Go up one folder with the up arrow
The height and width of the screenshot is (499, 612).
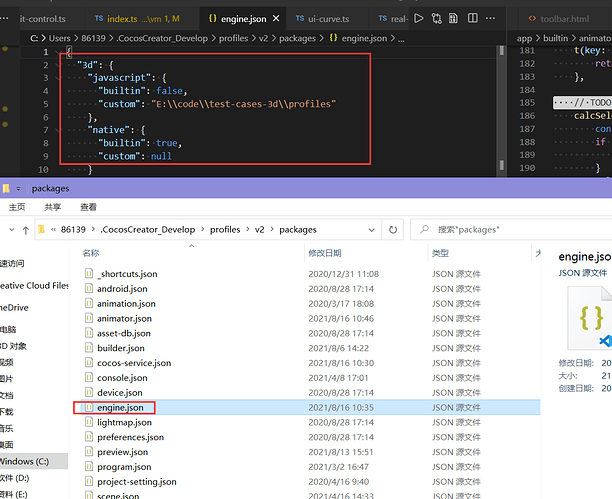click(x=26, y=230)
